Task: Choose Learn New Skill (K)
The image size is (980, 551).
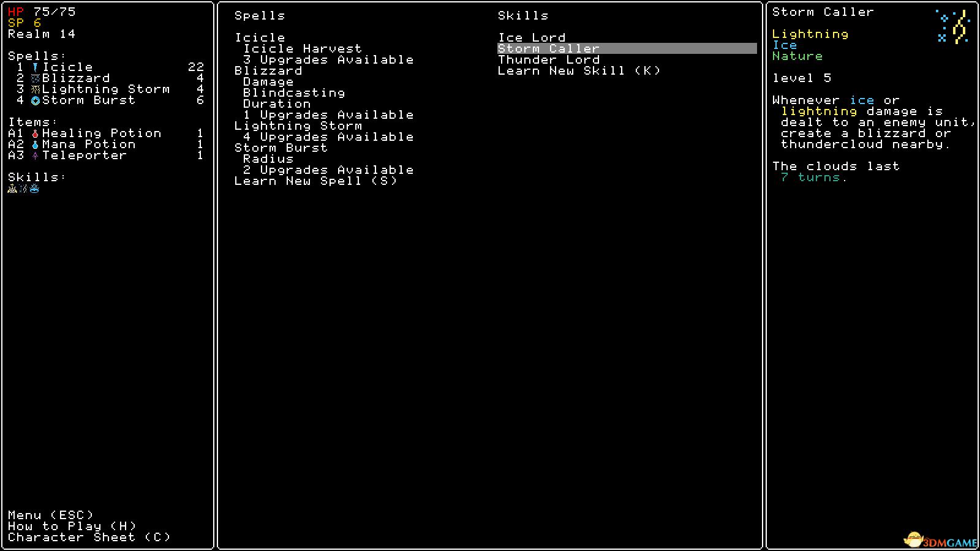Action: click(x=579, y=70)
